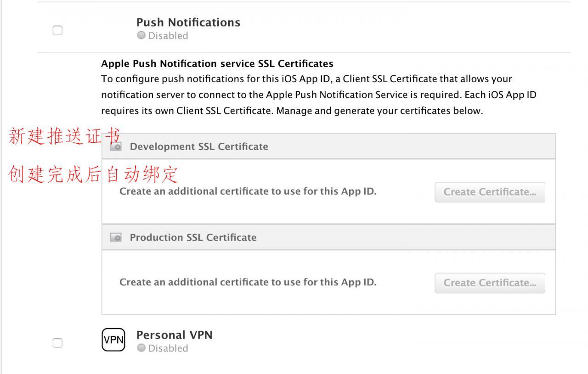Enable the Personal VPN checkbox
Image resolution: width=588 pixels, height=374 pixels.
pos(57,343)
